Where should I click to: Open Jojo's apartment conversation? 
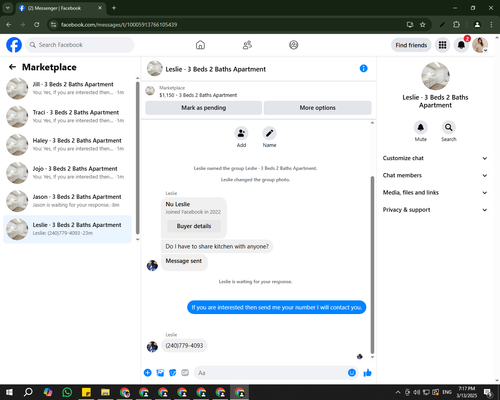pos(68,173)
